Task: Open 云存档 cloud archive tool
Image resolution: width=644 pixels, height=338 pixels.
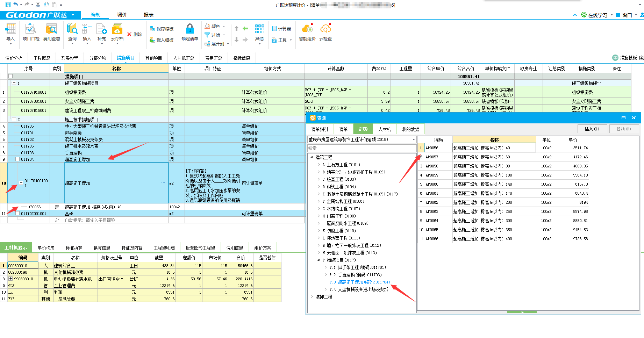Action: [x=117, y=33]
